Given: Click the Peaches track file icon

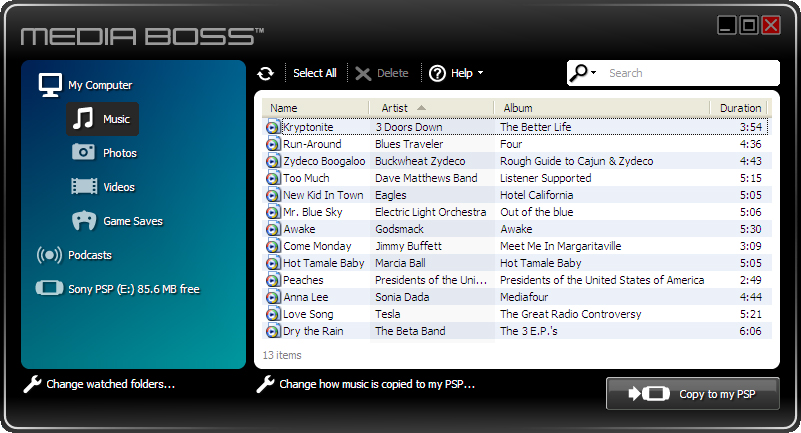Looking at the screenshot, I should click(273, 280).
